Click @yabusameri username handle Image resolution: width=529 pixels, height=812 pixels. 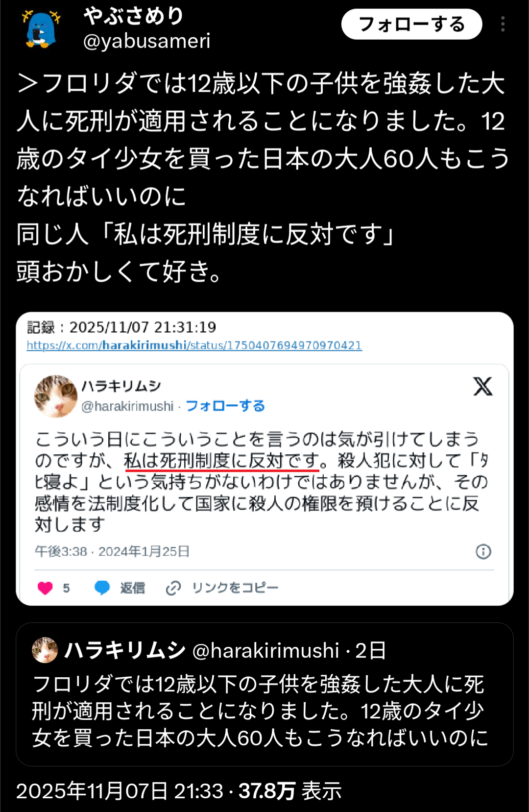coord(147,41)
